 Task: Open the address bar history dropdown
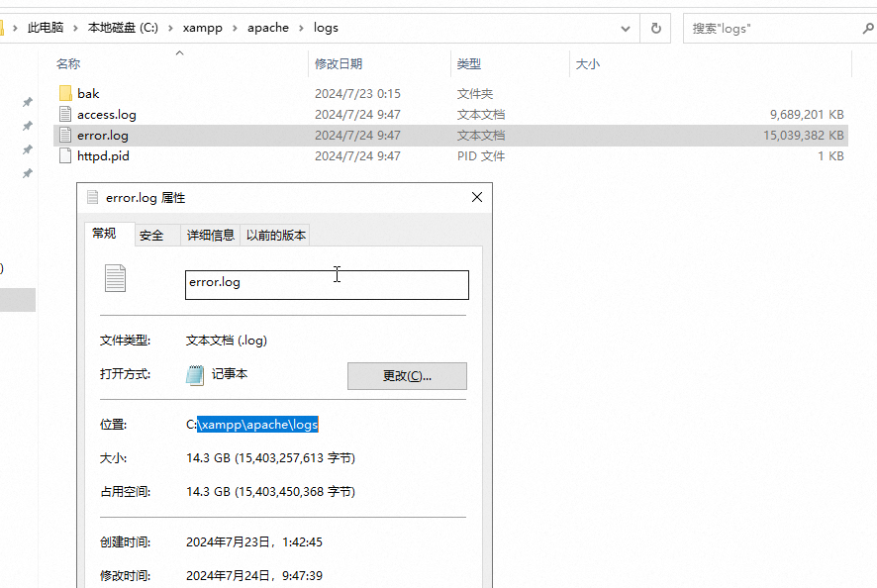(x=626, y=28)
